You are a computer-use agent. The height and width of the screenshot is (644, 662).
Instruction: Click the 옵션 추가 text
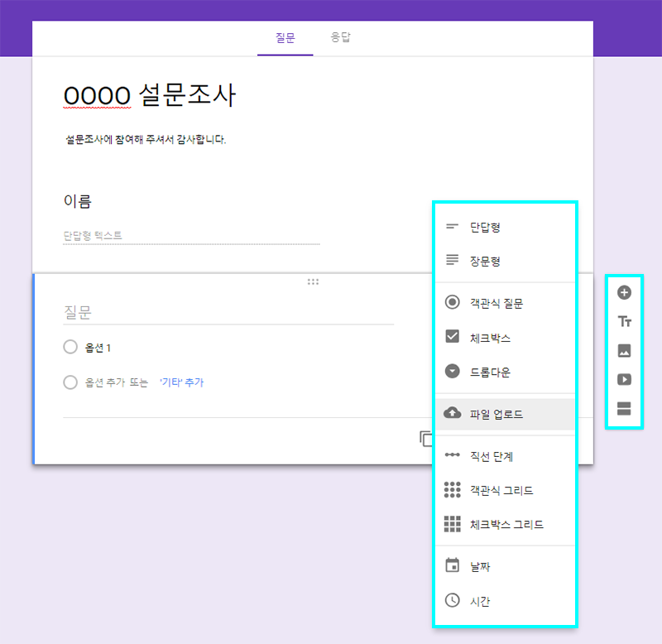(x=106, y=382)
